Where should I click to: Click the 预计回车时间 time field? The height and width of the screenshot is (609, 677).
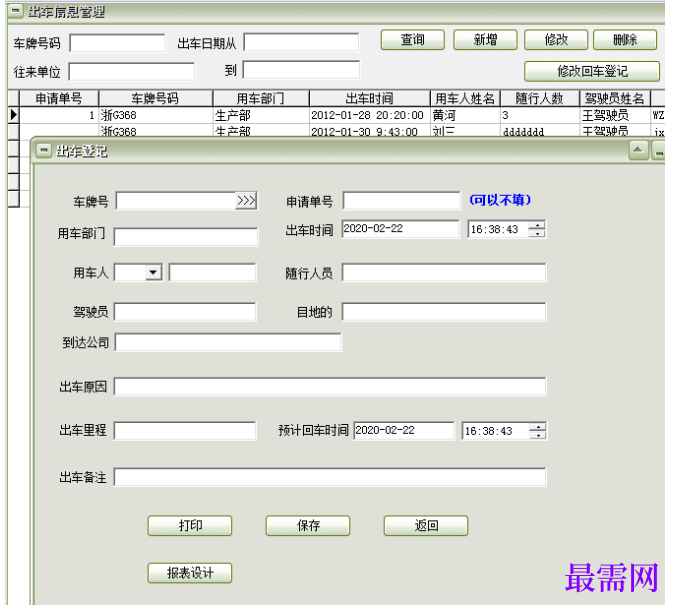click(x=496, y=431)
